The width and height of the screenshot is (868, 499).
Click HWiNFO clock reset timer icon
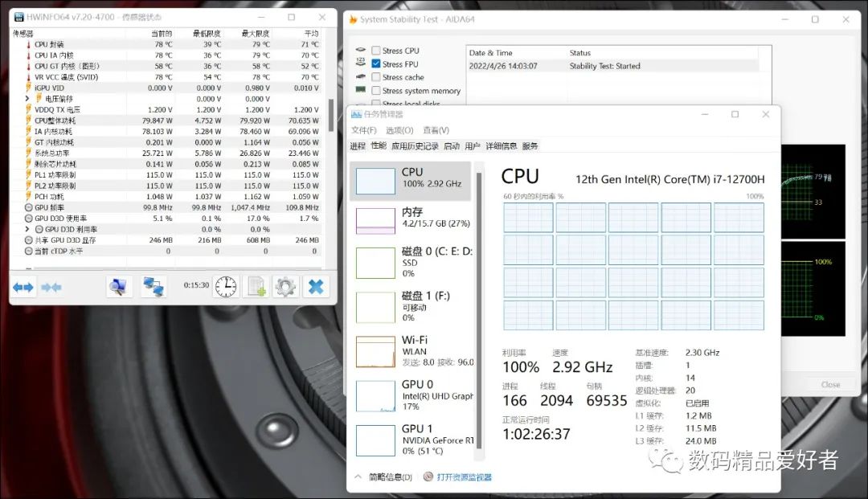226,287
